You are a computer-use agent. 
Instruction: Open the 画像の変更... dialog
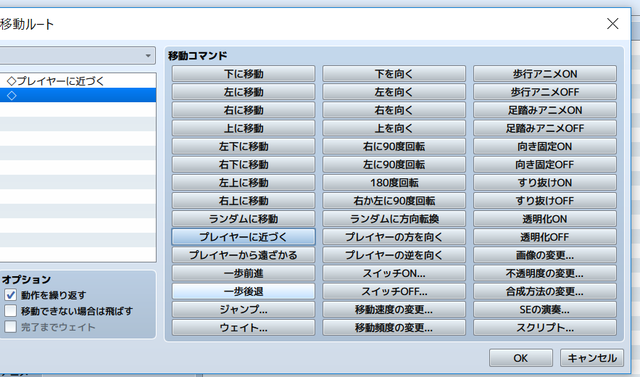(x=544, y=255)
